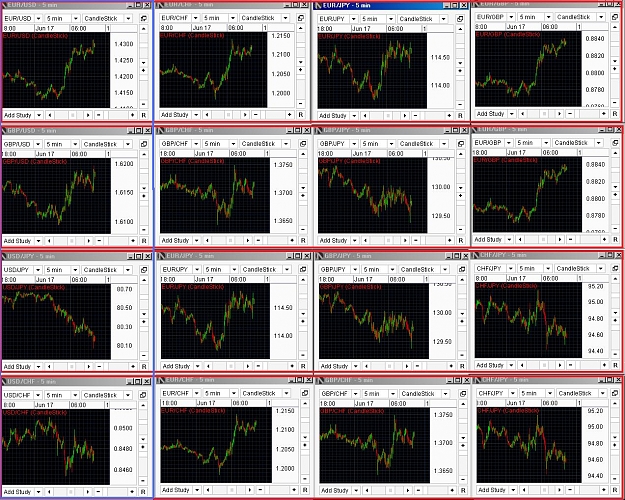Click the scroll left arrow in USD/CHF chart

[49, 492]
